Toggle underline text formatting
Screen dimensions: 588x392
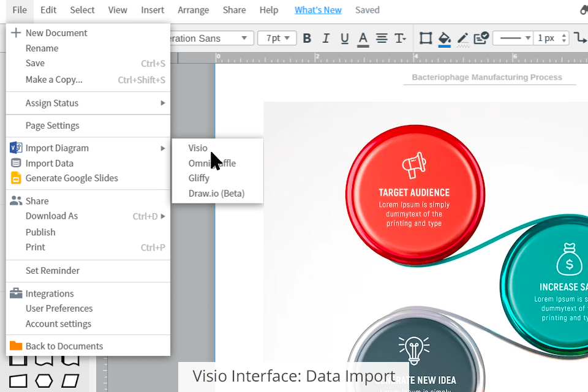point(344,39)
